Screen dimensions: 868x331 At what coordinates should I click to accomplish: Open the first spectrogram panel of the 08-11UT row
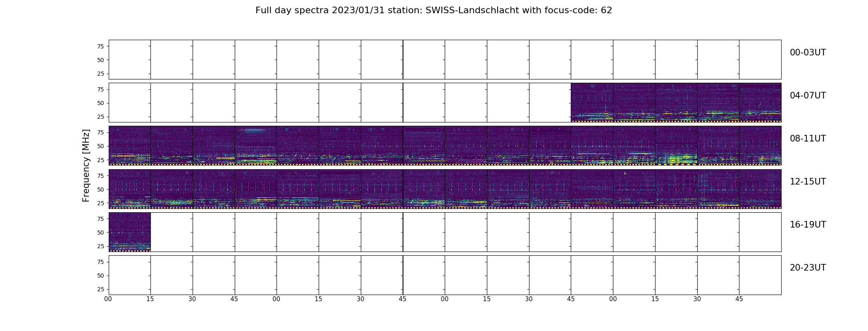[x=130, y=146]
